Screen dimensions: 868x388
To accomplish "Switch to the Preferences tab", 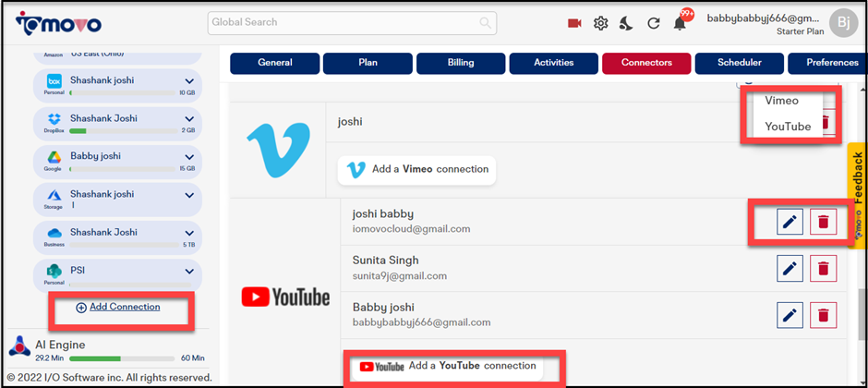I will pyautogui.click(x=827, y=63).
